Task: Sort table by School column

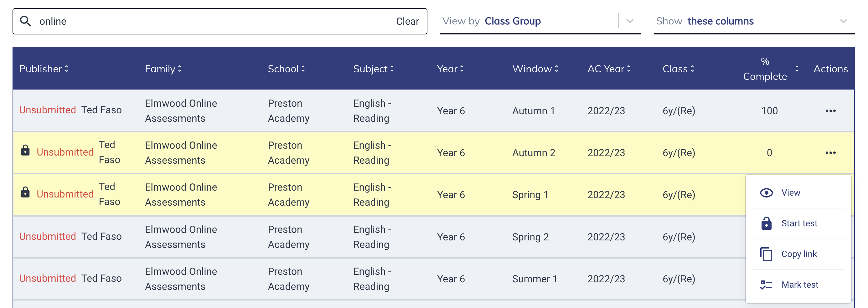Action: pos(303,69)
